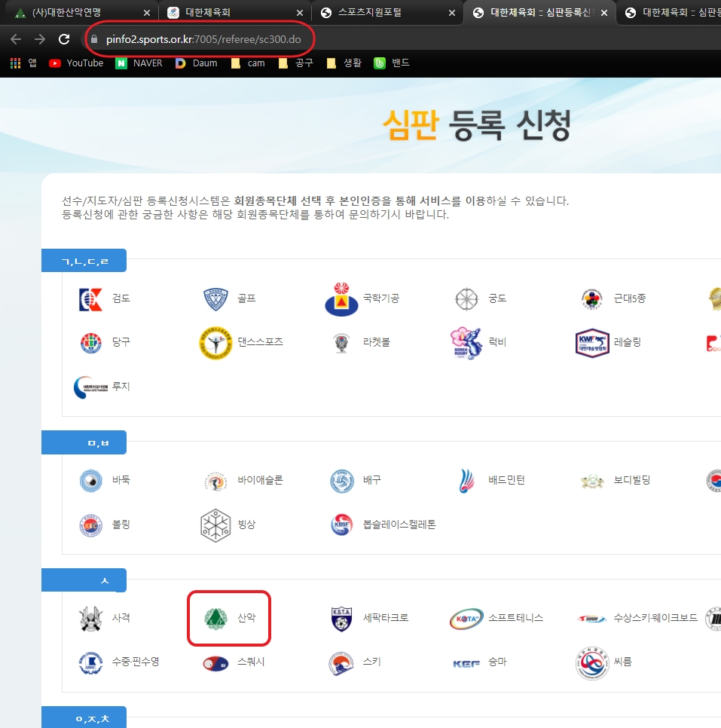Click the 럭비 Korea Rugby logo

(466, 343)
